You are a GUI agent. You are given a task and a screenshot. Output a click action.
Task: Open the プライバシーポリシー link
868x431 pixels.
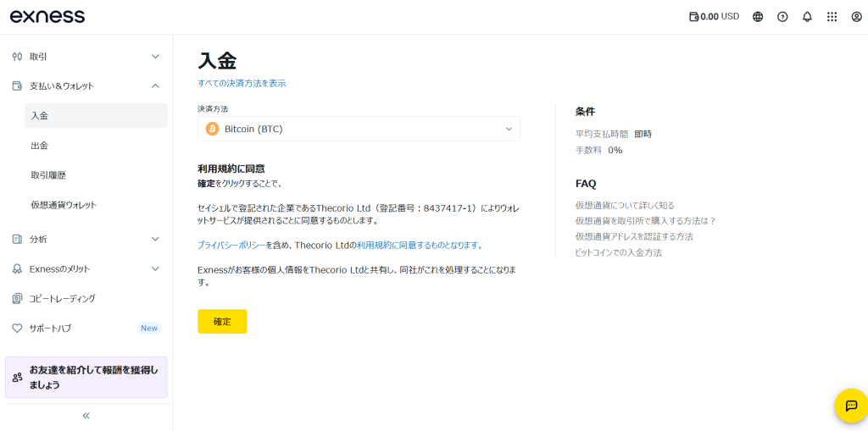232,245
